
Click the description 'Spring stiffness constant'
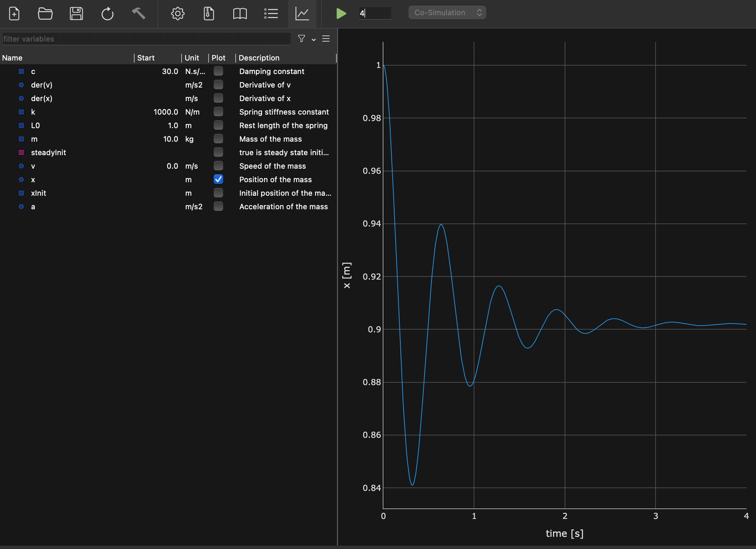click(284, 112)
